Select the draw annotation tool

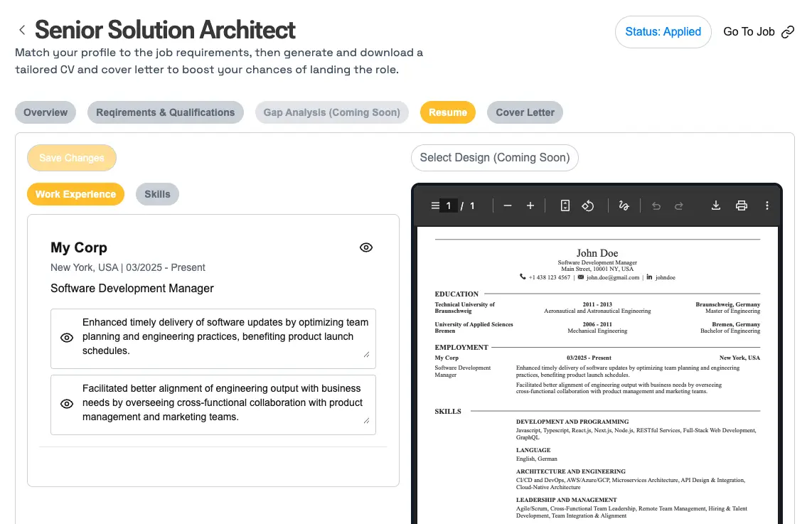coord(624,205)
